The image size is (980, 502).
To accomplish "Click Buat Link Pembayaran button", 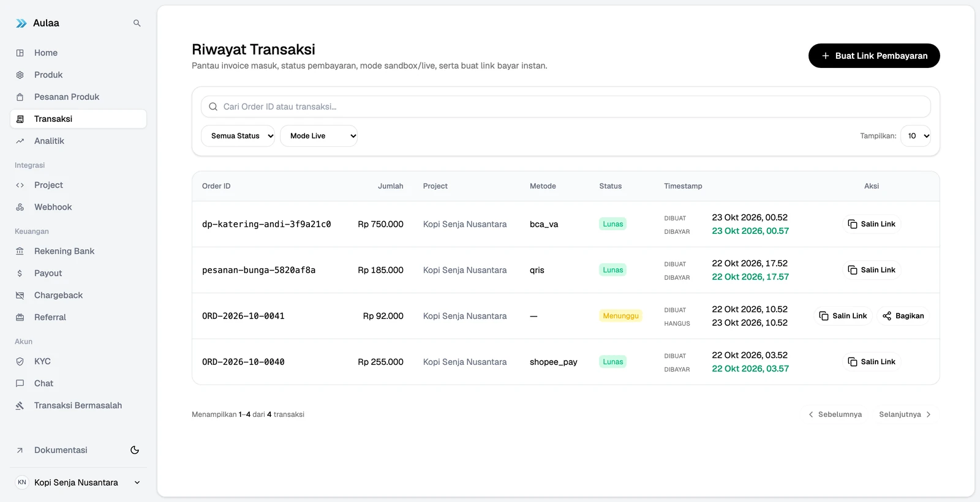I will pyautogui.click(x=874, y=56).
